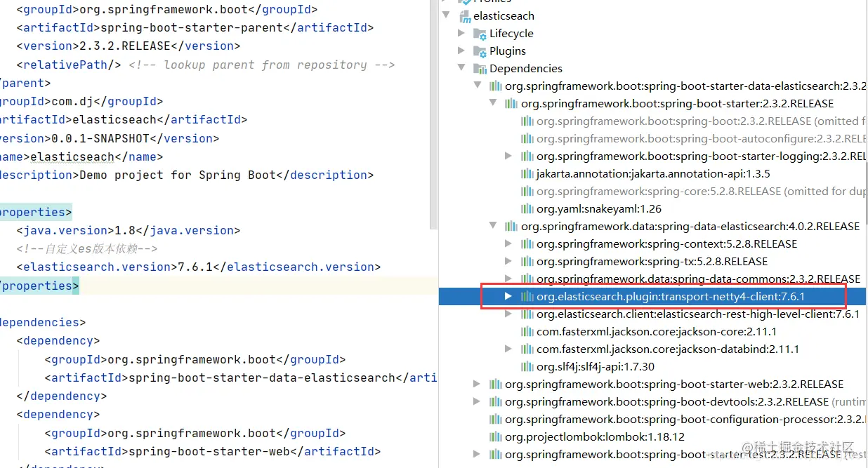
Task: Expand the spring-data-commons dependency
Action: tap(508, 279)
